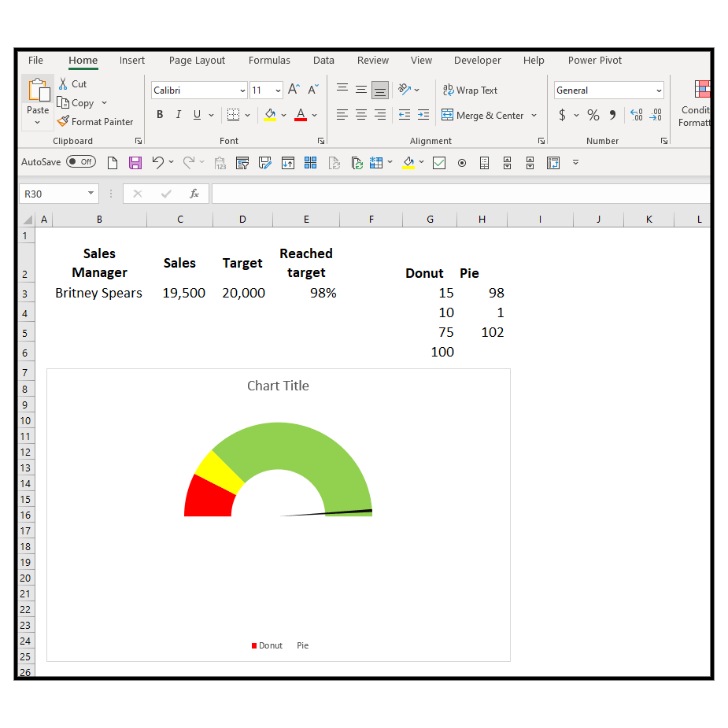This screenshot has width=728, height=728.
Task: Align cell text to the top
Action: (342, 89)
